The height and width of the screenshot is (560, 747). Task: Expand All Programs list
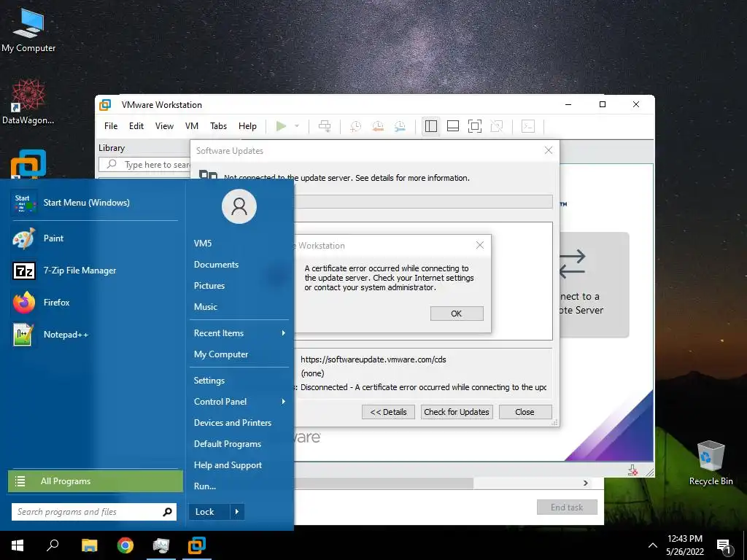(x=96, y=481)
